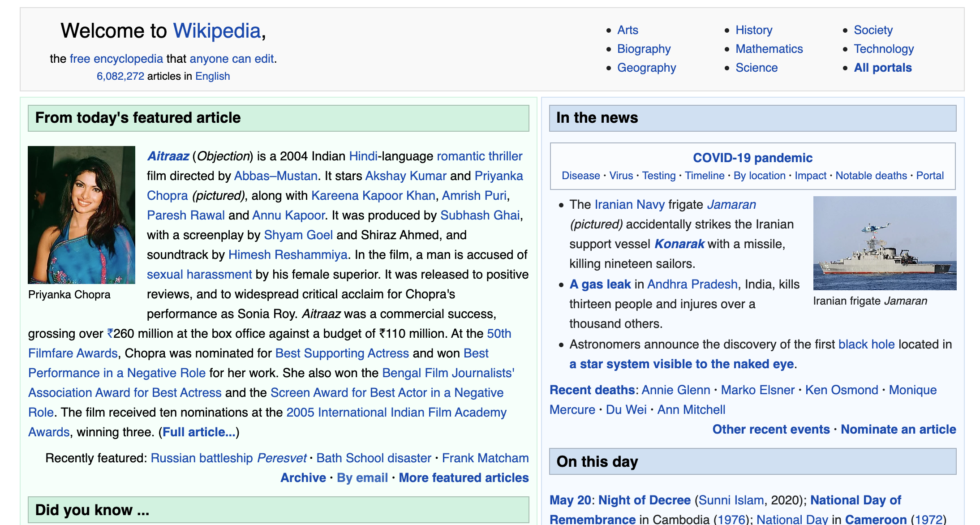This screenshot has height=525, width=980.
Task: Open a star system visible to naked eye link
Action: (x=682, y=364)
